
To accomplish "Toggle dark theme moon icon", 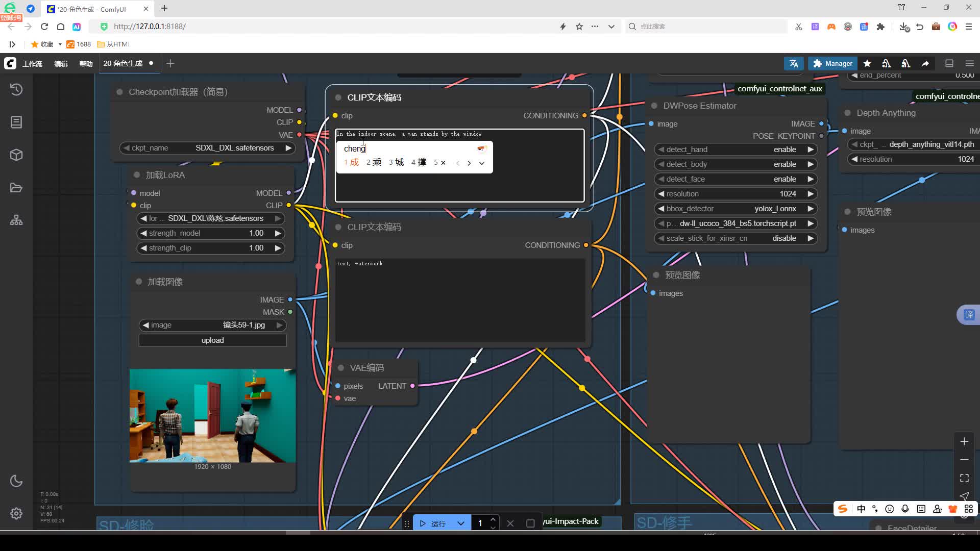I will [16, 481].
